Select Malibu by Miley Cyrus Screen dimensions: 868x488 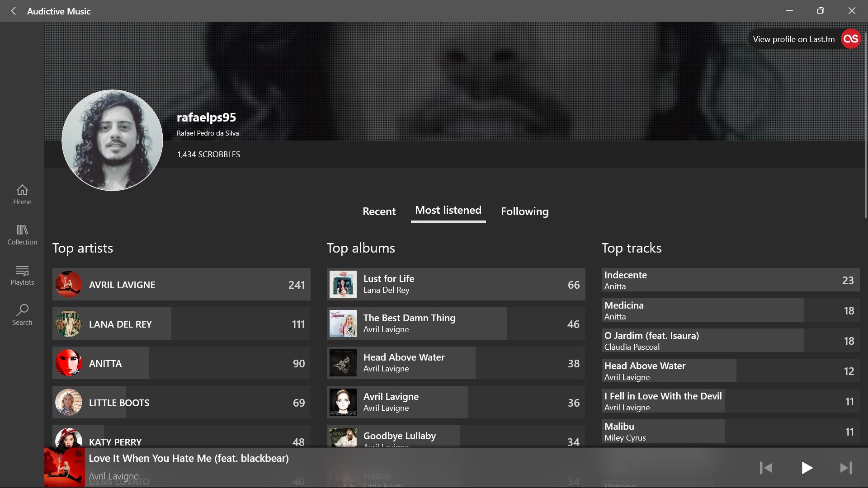pyautogui.click(x=731, y=432)
